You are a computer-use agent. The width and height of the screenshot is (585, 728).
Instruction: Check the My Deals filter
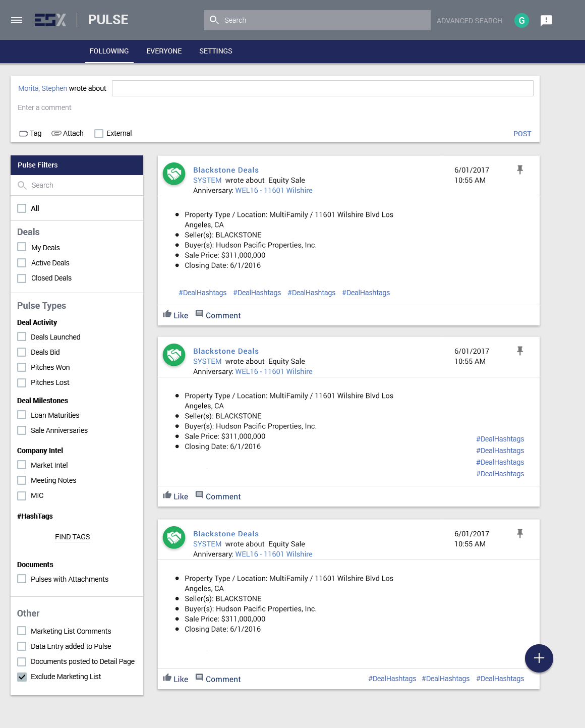(x=22, y=247)
